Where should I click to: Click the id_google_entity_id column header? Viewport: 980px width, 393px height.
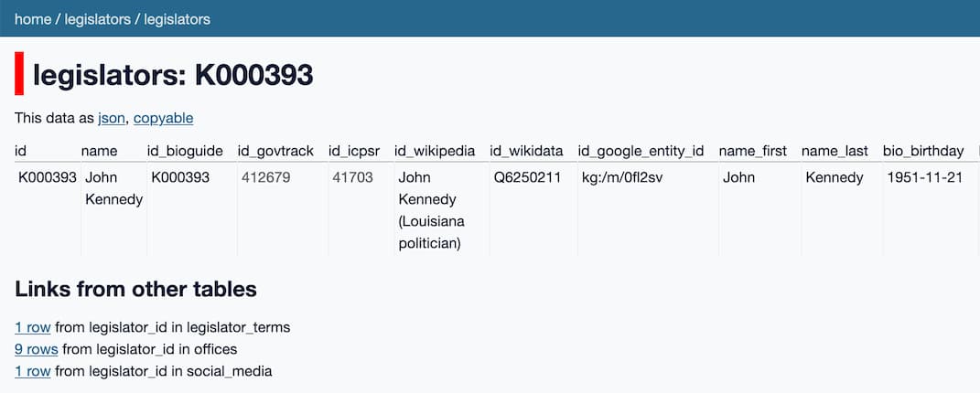641,150
